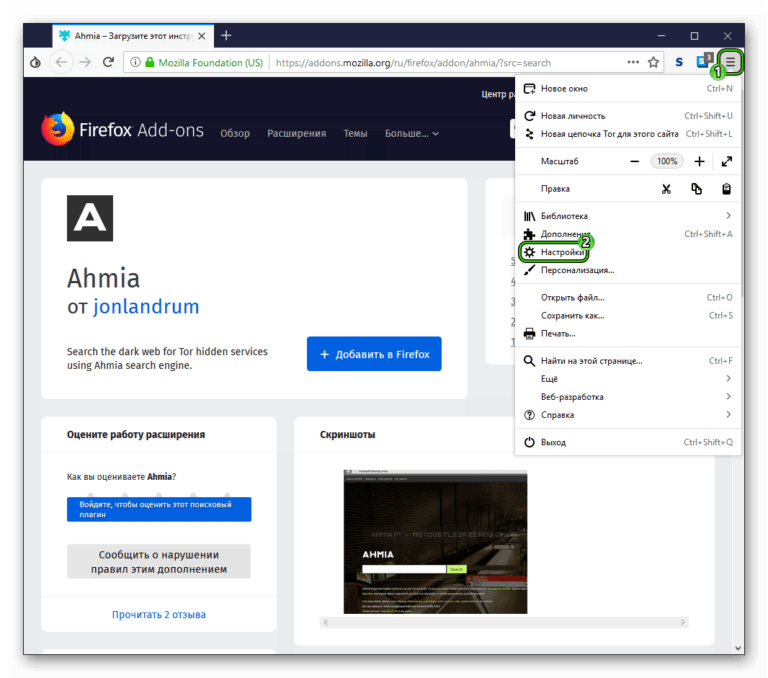This screenshot has width=768, height=678.
Task: Click the Paste clipboard icon
Action: tap(727, 189)
